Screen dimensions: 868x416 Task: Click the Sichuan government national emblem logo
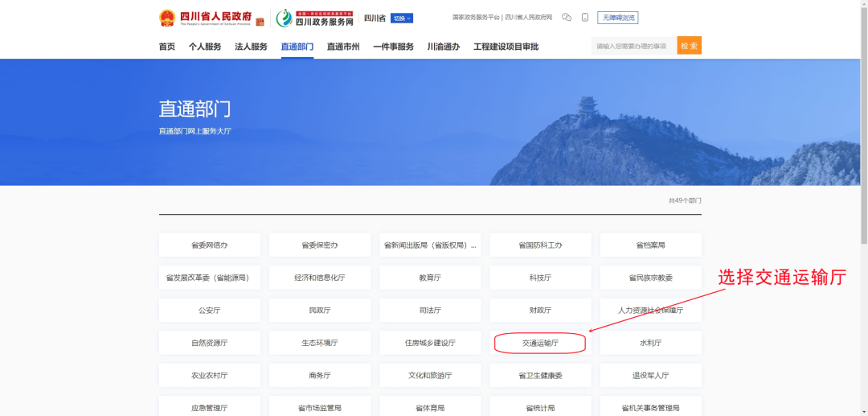tap(166, 18)
